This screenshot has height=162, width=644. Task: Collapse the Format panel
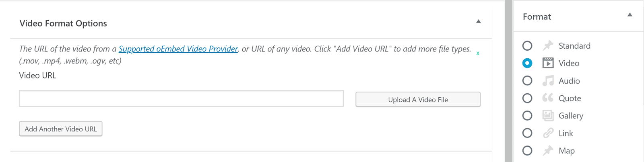point(630,15)
